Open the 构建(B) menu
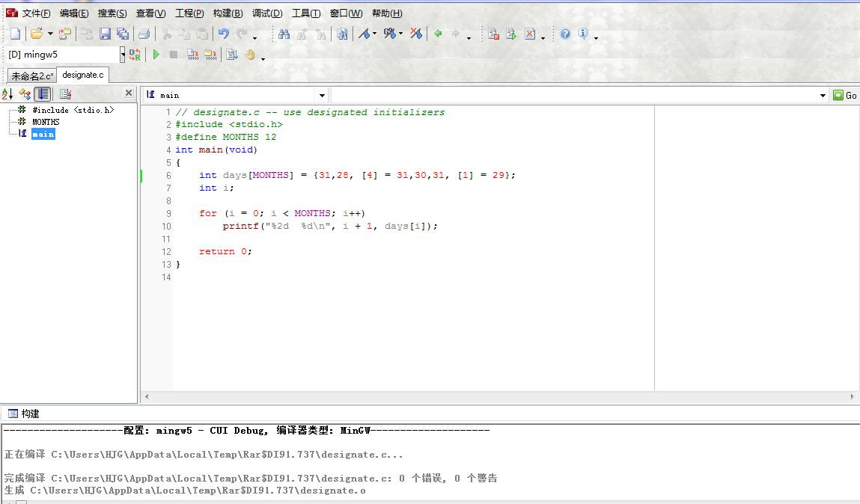The width and height of the screenshot is (860, 504). click(228, 13)
